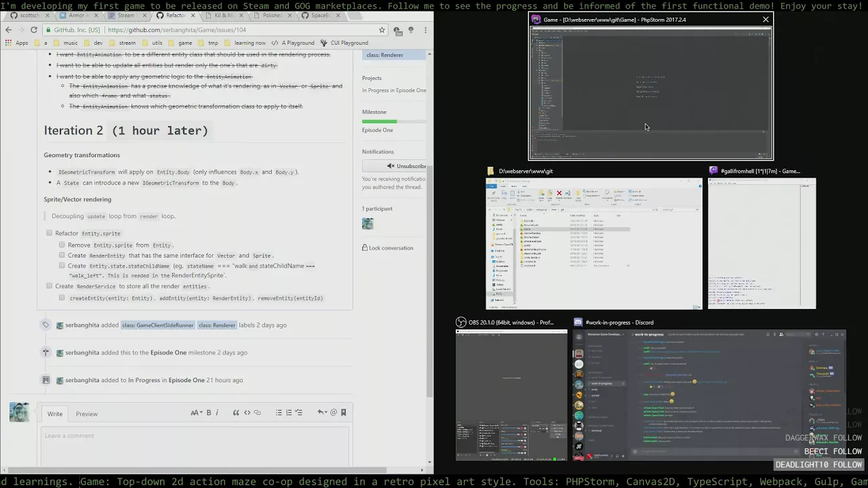Viewport: 868px width, 488px height.
Task: Add a numbered list to comment
Action: [289, 412]
